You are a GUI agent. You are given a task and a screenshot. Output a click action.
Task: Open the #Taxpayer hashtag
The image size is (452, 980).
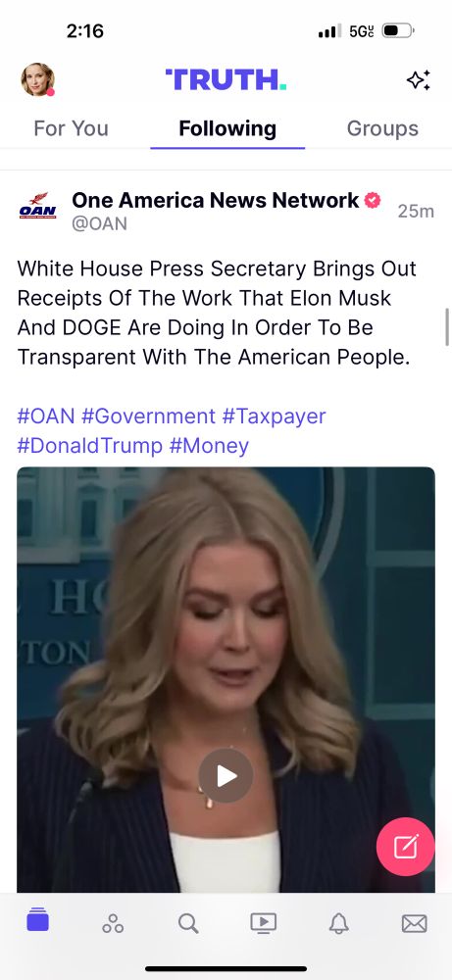[x=274, y=416]
